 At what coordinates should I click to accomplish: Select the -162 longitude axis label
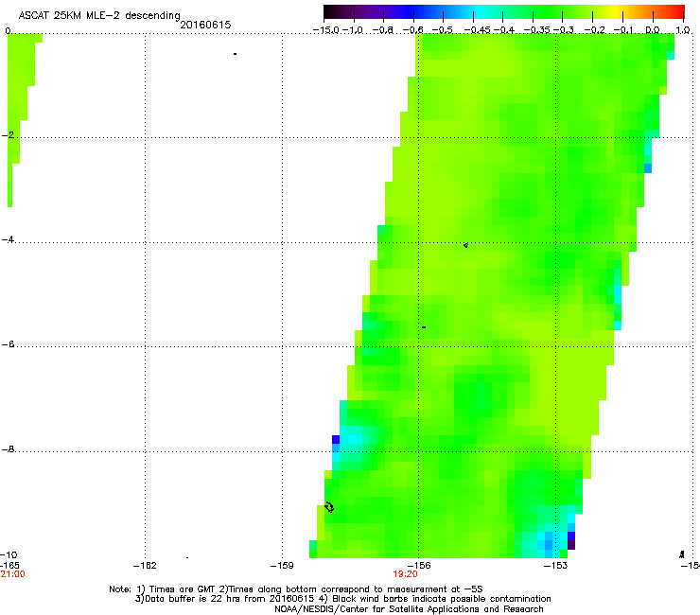point(145,566)
